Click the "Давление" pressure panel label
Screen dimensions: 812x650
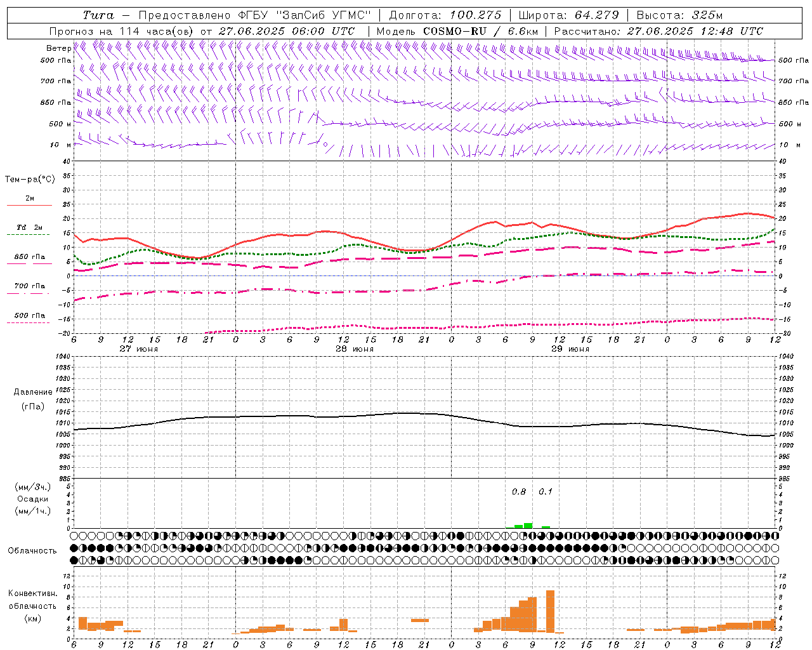coord(32,392)
